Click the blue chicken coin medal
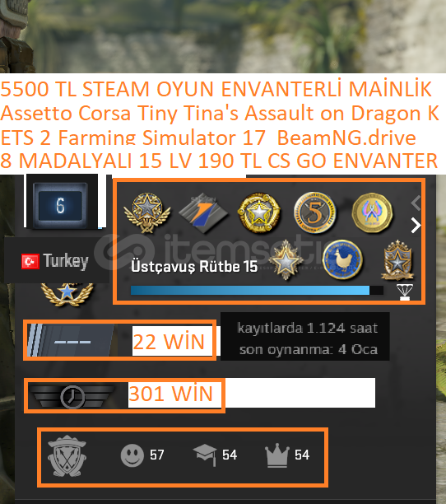 click(342, 259)
